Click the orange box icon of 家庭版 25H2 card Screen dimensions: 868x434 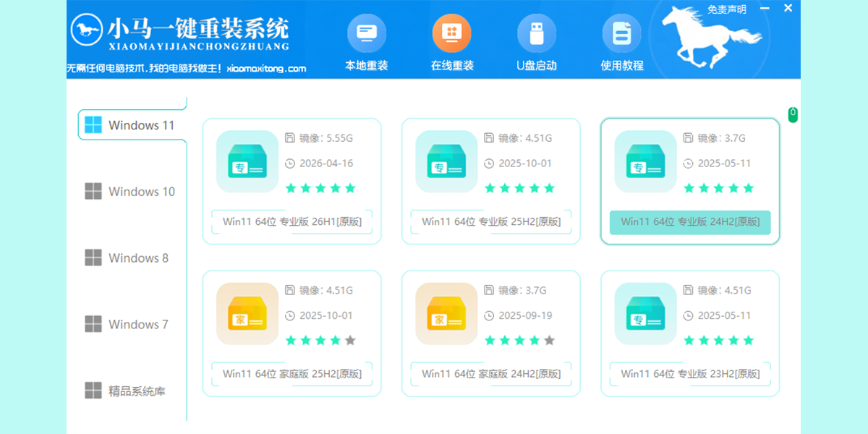pos(247,313)
